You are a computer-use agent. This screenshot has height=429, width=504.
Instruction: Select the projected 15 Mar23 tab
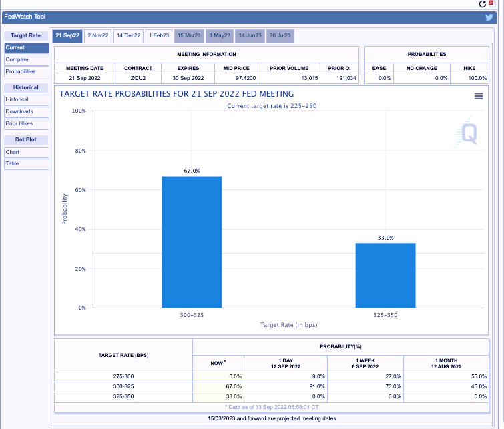[189, 35]
